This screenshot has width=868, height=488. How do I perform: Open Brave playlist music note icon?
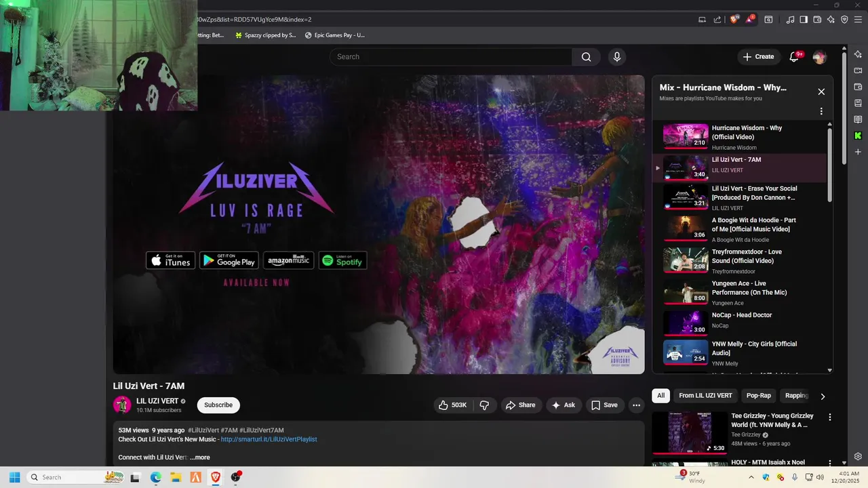[790, 20]
